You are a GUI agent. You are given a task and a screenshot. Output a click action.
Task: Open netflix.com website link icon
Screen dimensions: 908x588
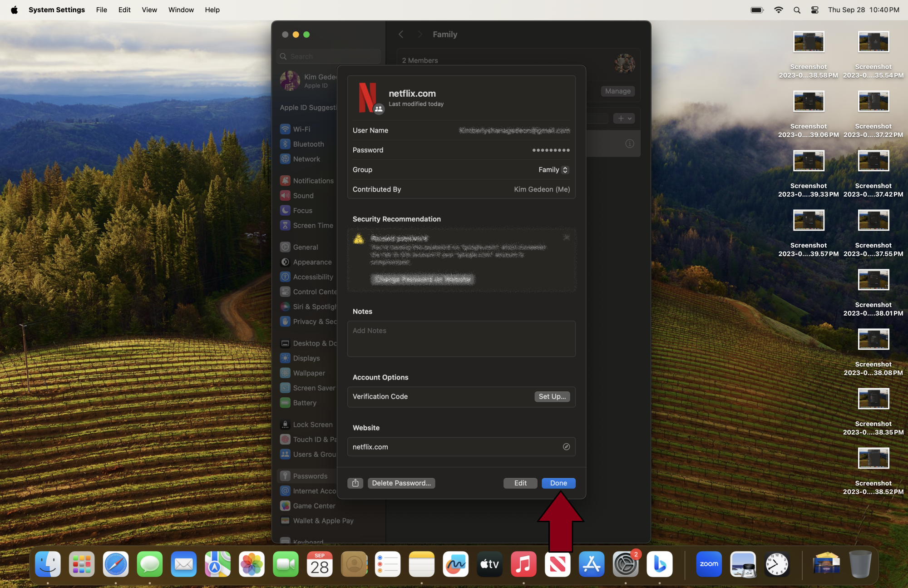point(566,447)
